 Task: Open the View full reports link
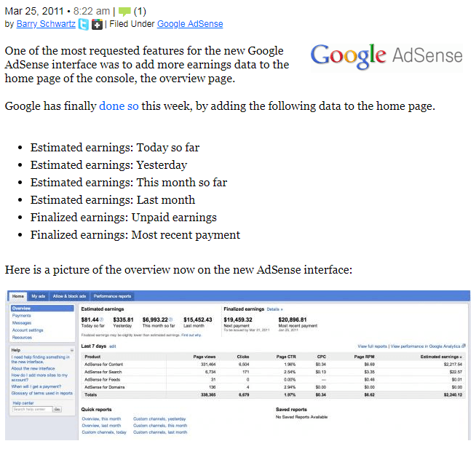click(372, 346)
